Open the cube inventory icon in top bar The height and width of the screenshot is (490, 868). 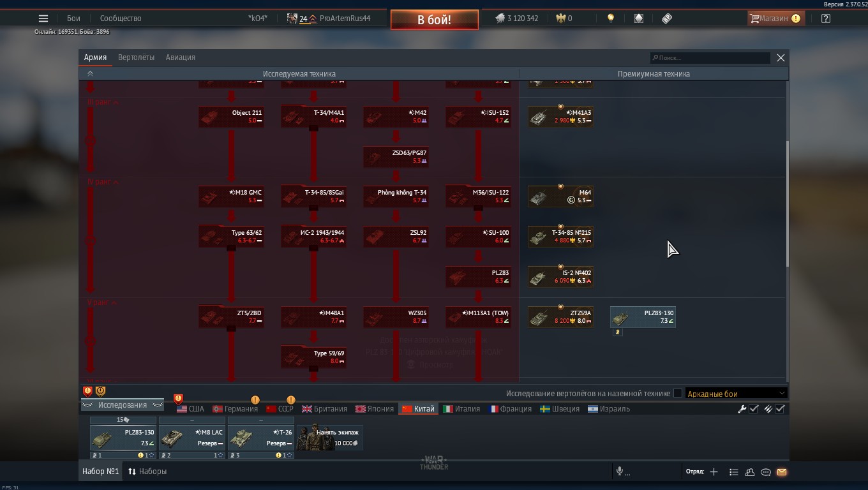pyautogui.click(x=639, y=19)
